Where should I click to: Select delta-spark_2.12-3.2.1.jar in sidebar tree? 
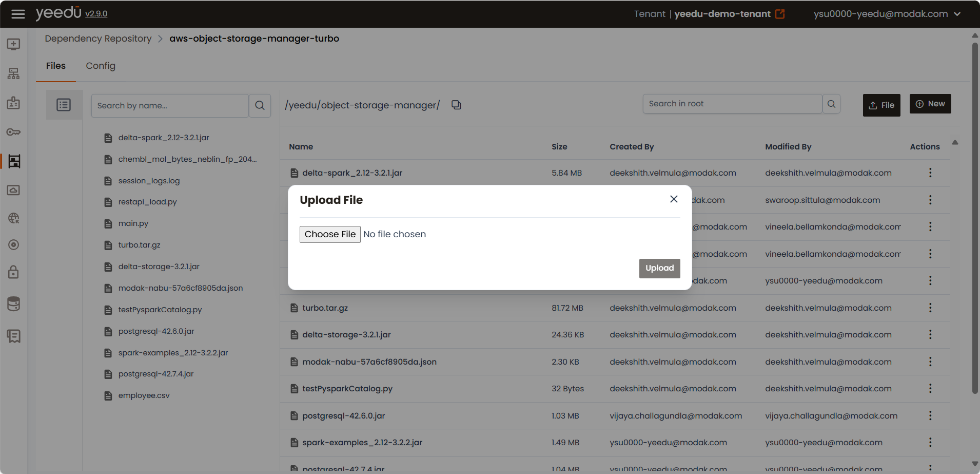click(164, 138)
